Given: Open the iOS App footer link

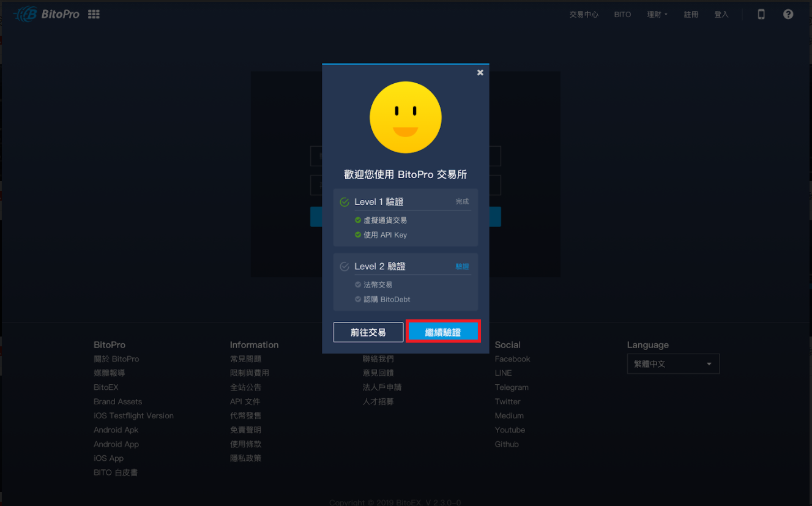Looking at the screenshot, I should (108, 458).
